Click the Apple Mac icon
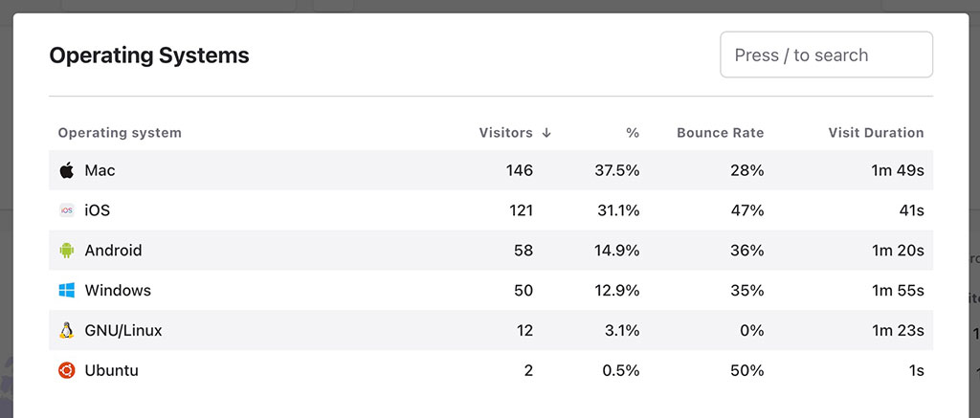The width and height of the screenshot is (980, 418). click(x=66, y=170)
